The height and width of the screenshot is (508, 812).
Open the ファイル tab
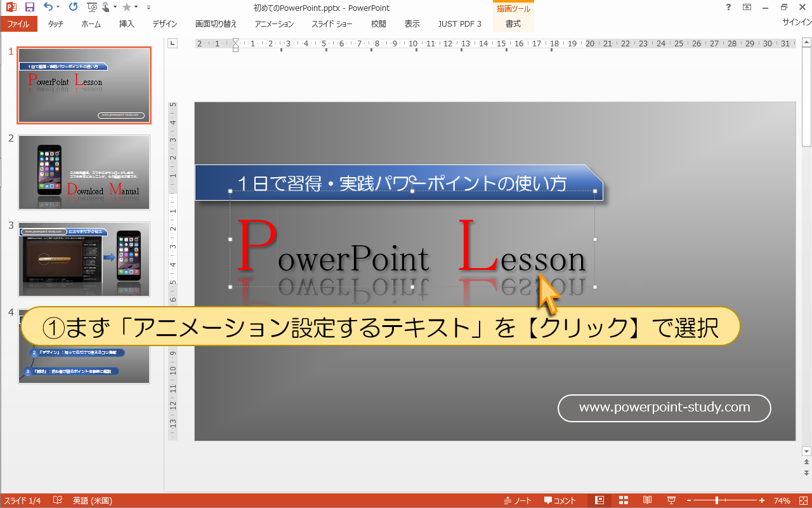(x=18, y=24)
